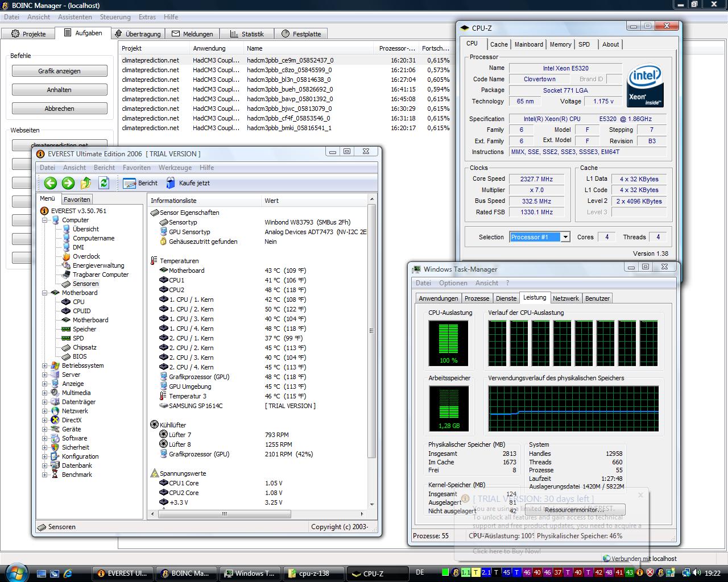Click the green back arrow in EVEREST toolbar
The image size is (728, 582).
pos(51,182)
